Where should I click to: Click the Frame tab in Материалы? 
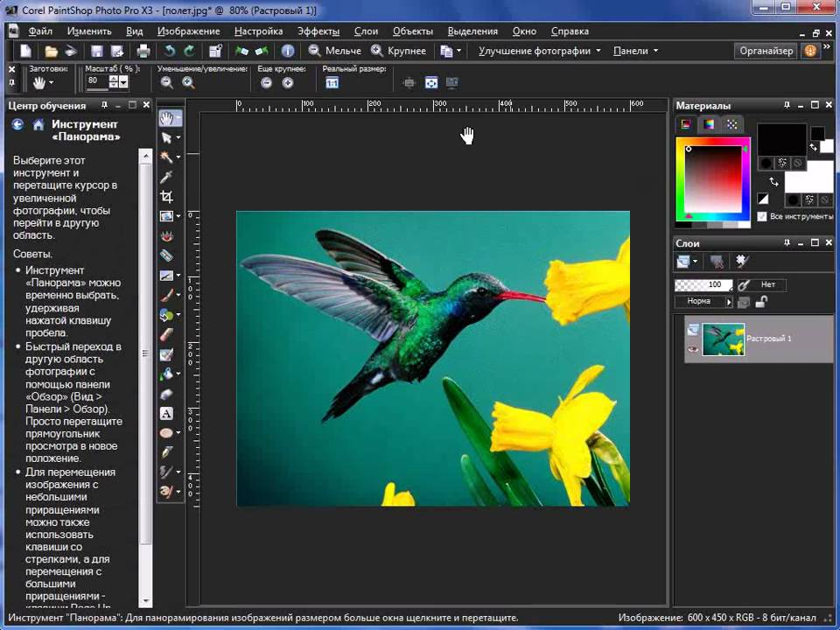tap(686, 125)
